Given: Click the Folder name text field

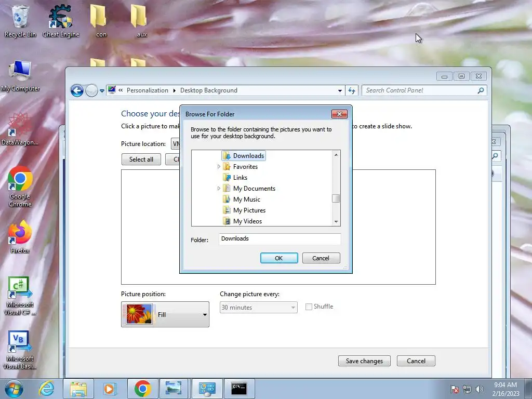Looking at the screenshot, I should click(280, 239).
